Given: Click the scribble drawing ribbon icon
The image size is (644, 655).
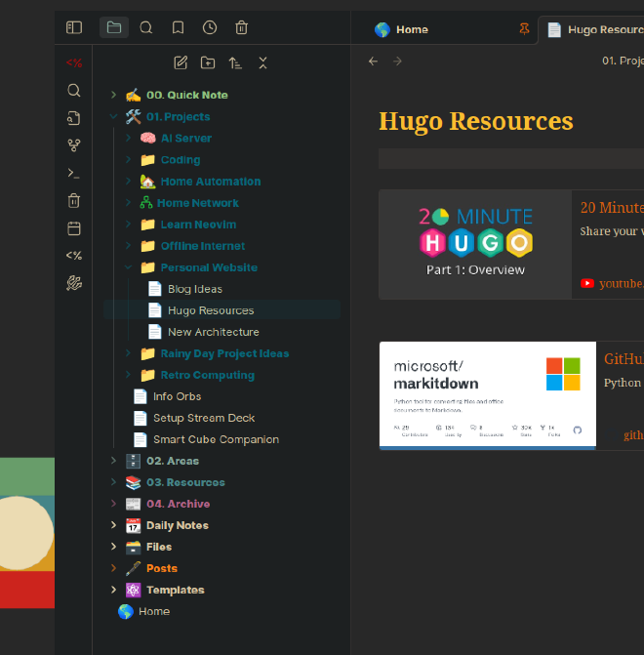Looking at the screenshot, I should 74,283.
